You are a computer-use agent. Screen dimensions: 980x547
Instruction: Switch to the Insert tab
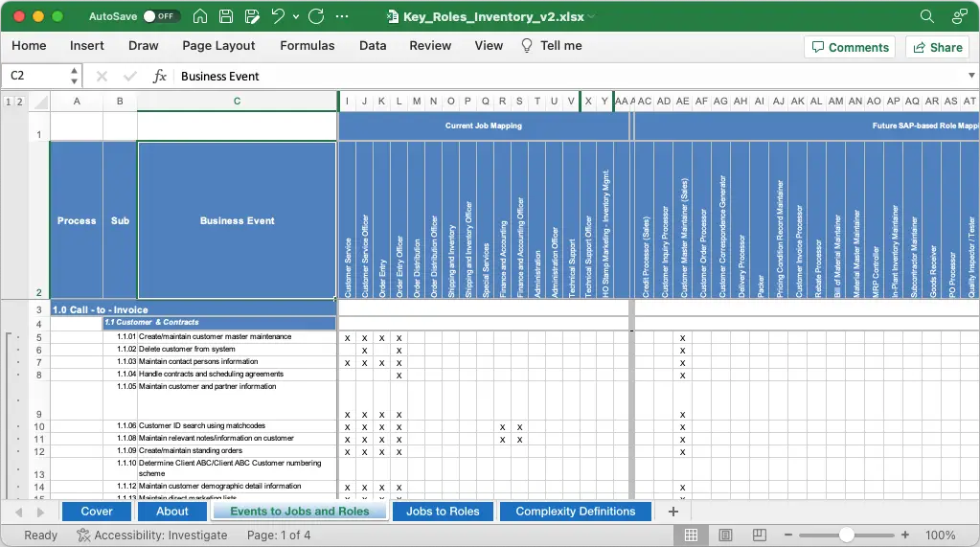click(87, 46)
